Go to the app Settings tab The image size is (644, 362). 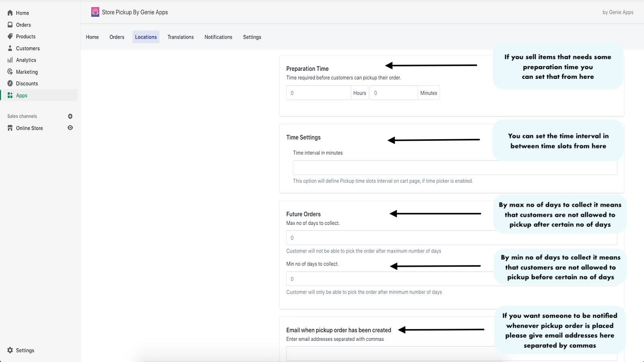click(x=252, y=37)
